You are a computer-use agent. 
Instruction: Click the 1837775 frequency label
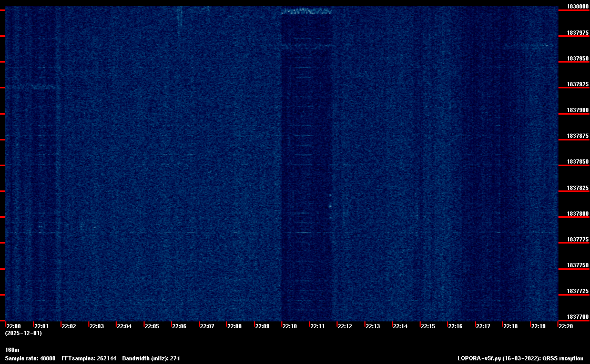577,239
